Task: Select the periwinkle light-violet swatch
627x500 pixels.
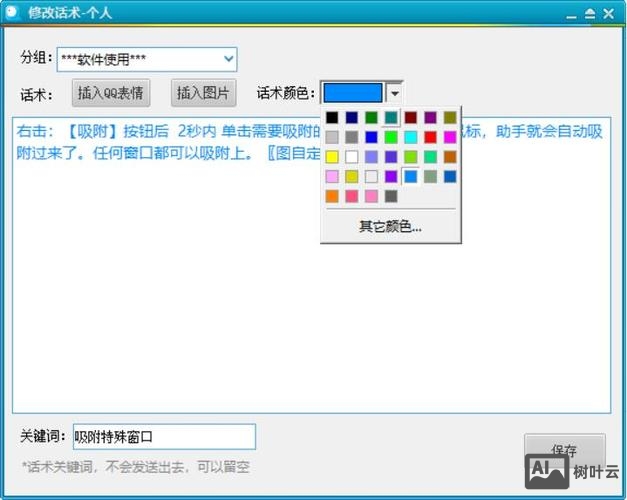Action: pos(371,157)
